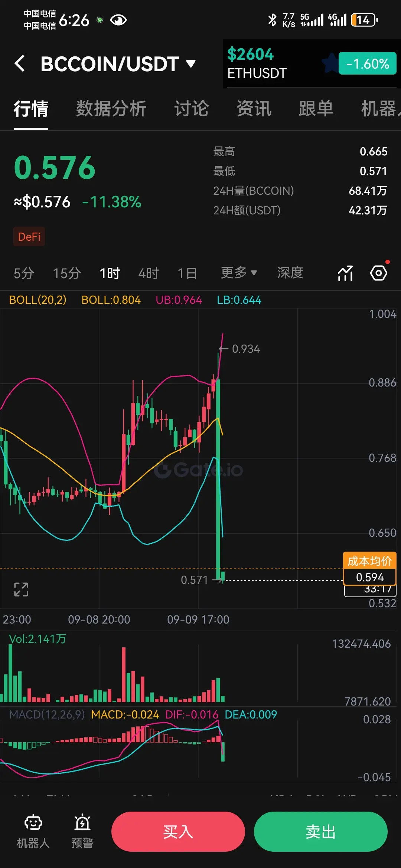The width and height of the screenshot is (401, 868).
Task: Select the 15分 interval
Action: pyautogui.click(x=67, y=273)
